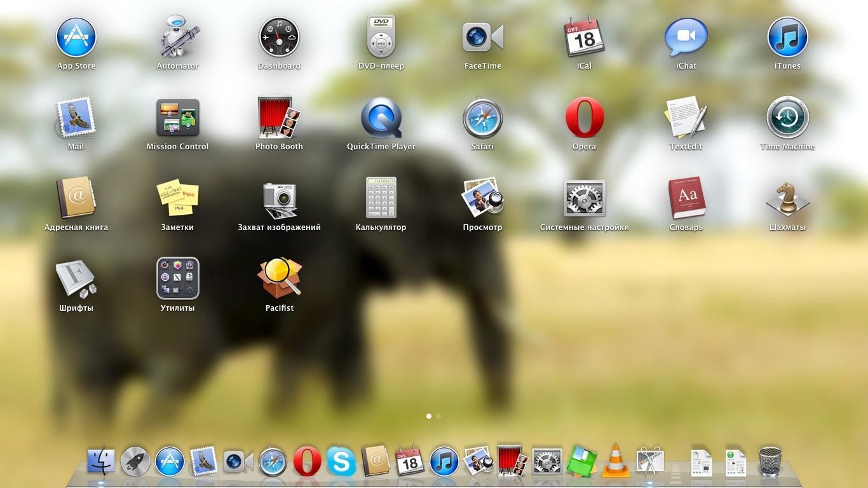The height and width of the screenshot is (488, 868).
Task: Open App Store from the Launchpad grid
Action: (x=76, y=37)
